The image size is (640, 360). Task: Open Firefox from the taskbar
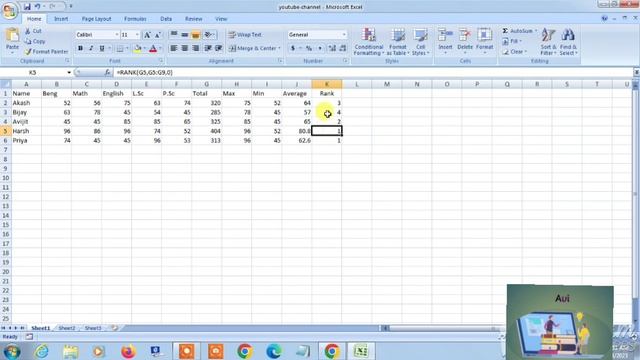[x=128, y=351]
